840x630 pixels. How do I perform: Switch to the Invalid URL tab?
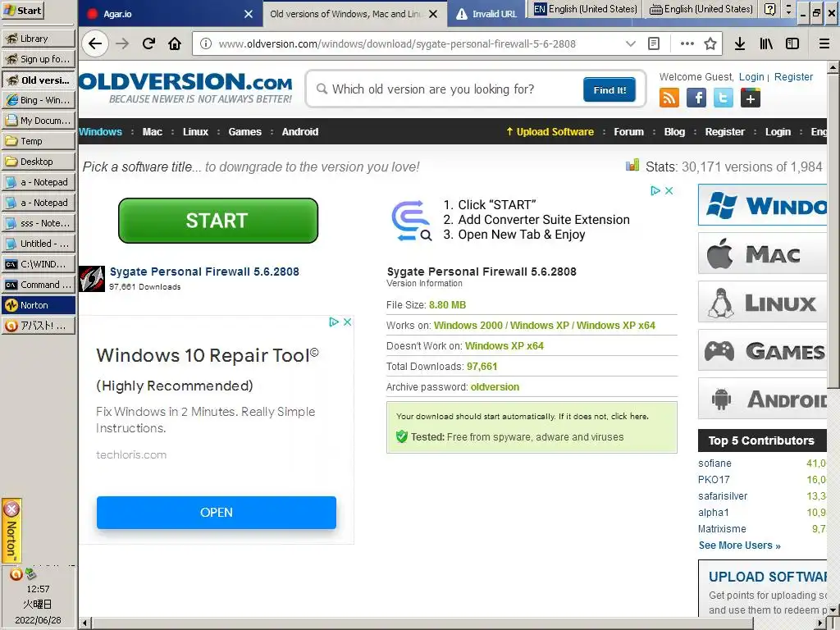[x=486, y=14]
